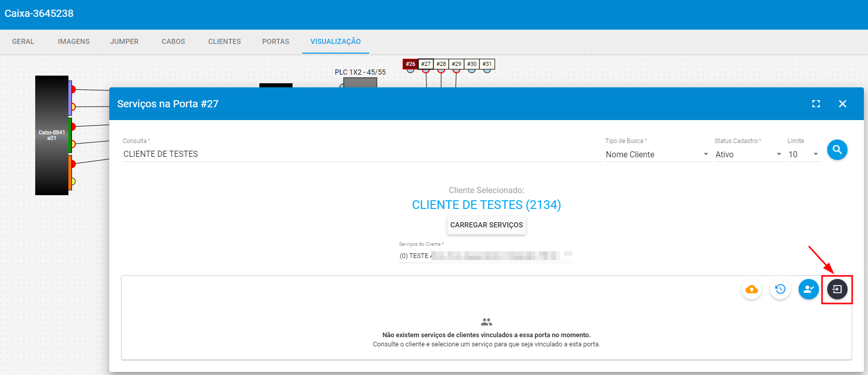
Task: Click the green fiber segment on the cable
Action: pyautogui.click(x=70, y=135)
